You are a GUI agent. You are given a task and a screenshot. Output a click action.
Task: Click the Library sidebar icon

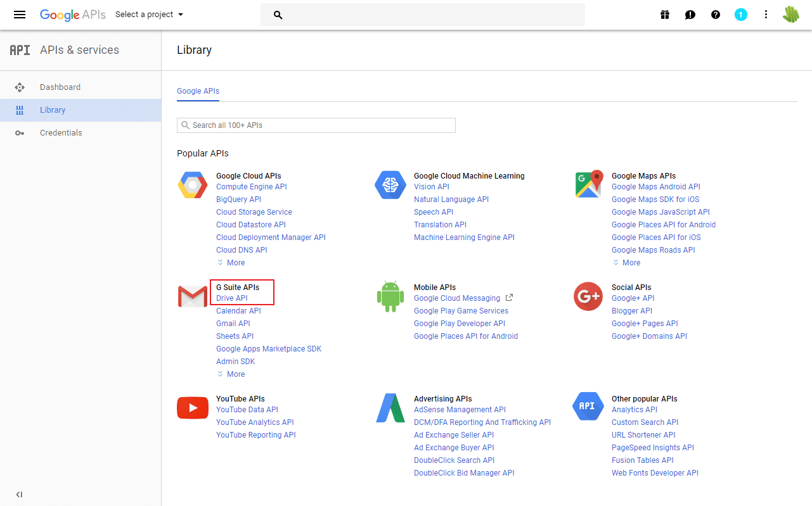click(20, 110)
